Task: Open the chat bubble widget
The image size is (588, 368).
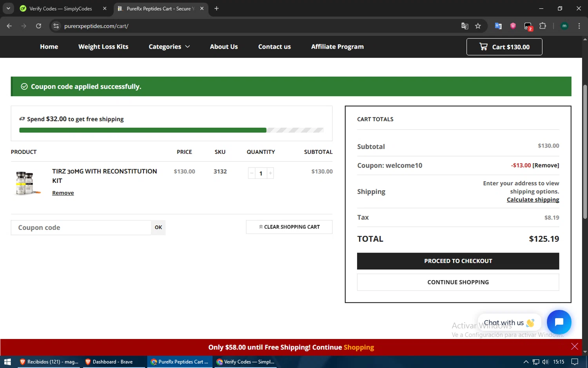Action: [x=559, y=322]
